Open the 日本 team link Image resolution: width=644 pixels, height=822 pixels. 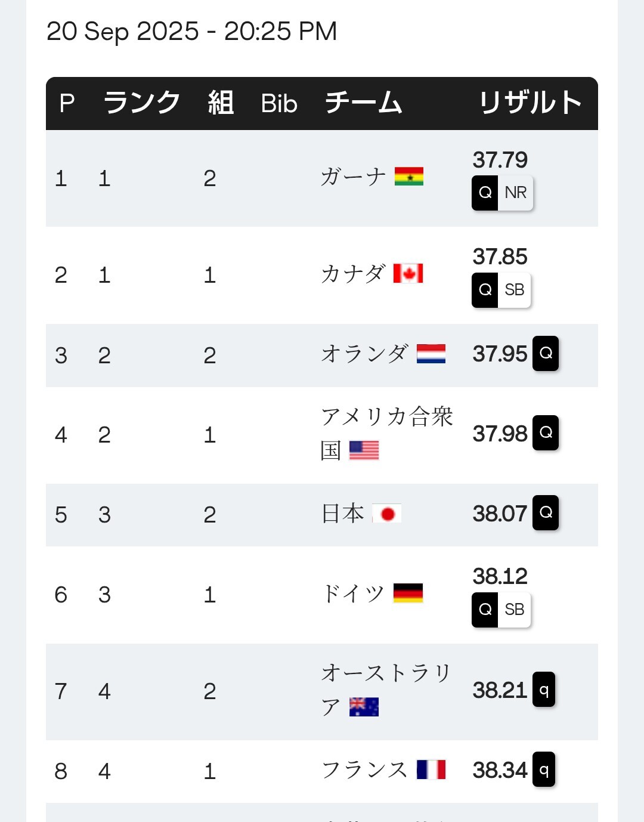coord(343,514)
